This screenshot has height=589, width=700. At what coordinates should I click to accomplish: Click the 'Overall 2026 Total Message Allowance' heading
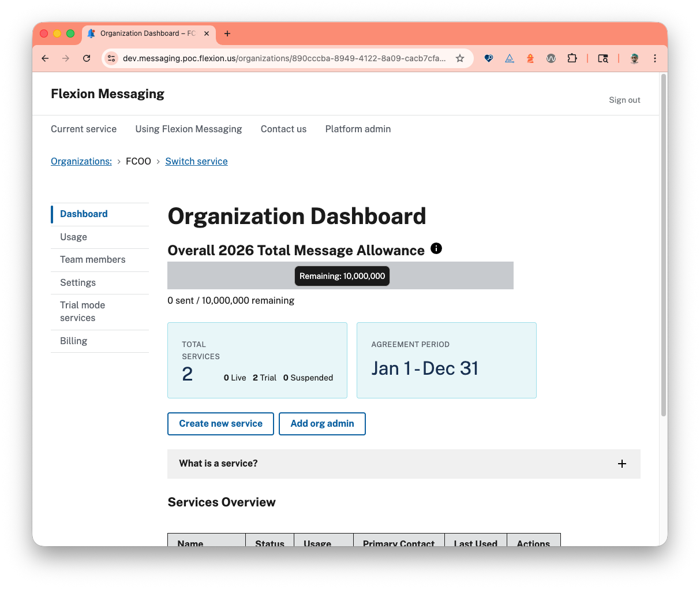pyautogui.click(x=296, y=250)
